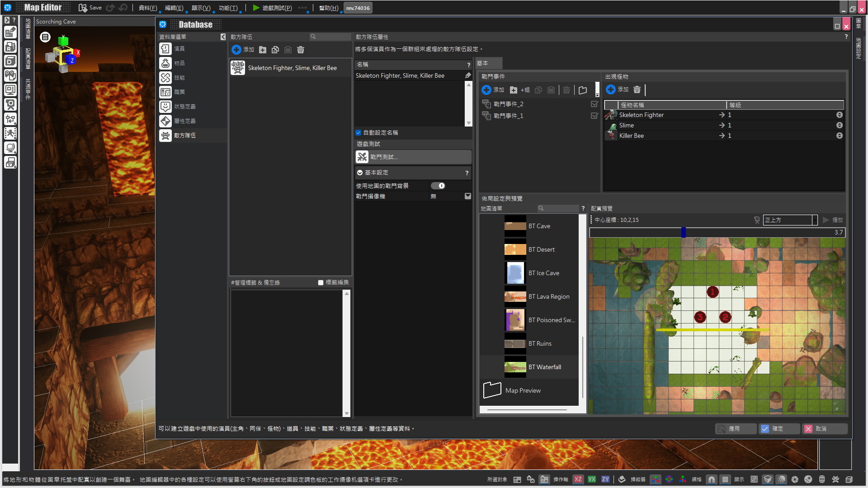Click the Save icon in the top toolbar

(83, 8)
